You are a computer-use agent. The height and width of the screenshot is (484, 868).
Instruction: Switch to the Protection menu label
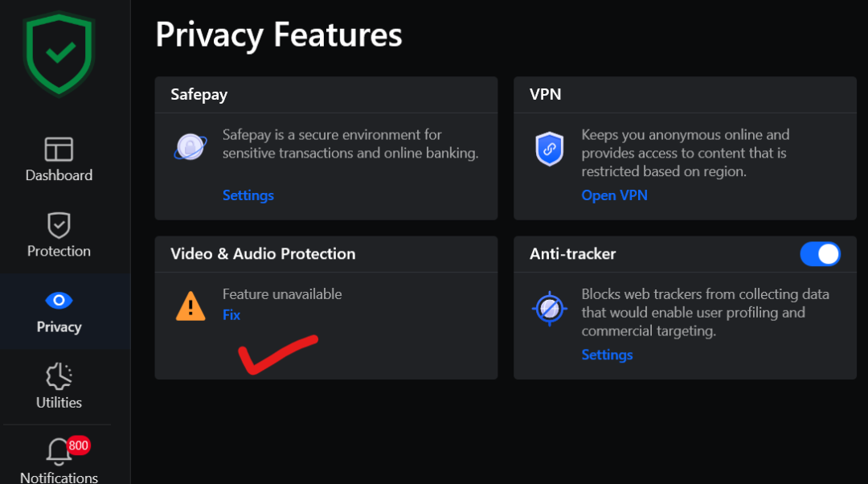[x=59, y=251]
